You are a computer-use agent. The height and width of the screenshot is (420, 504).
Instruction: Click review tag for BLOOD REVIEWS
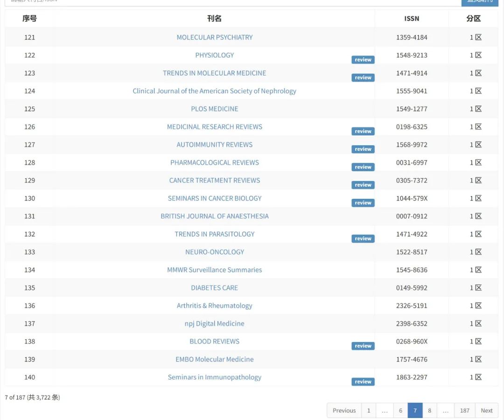(x=363, y=346)
